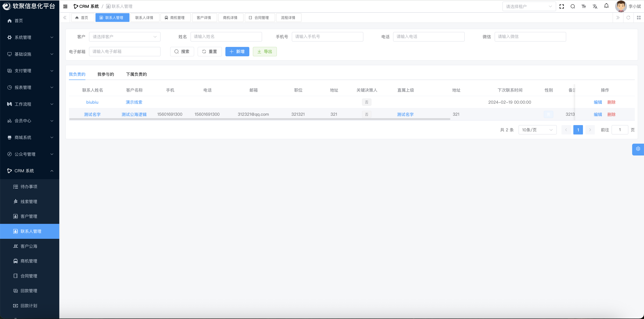Open the blue settings gear panel
The width and height of the screenshot is (644, 319).
point(638,149)
